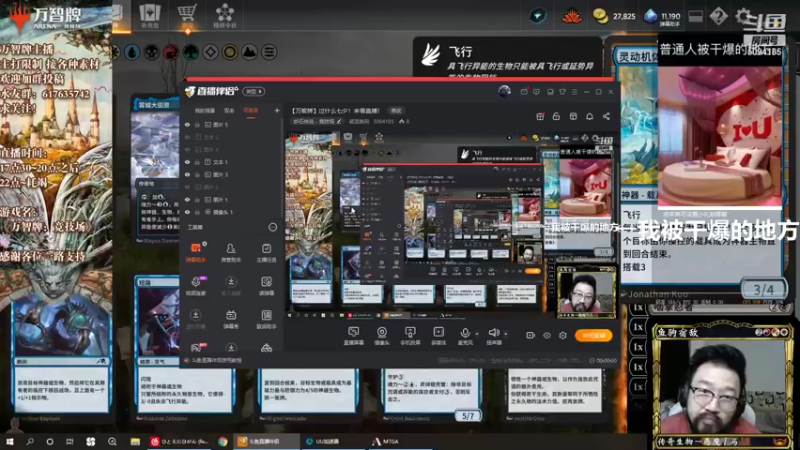
Task: Open the mode dropdown beside 直播伴侣 logo
Action: pyautogui.click(x=254, y=91)
